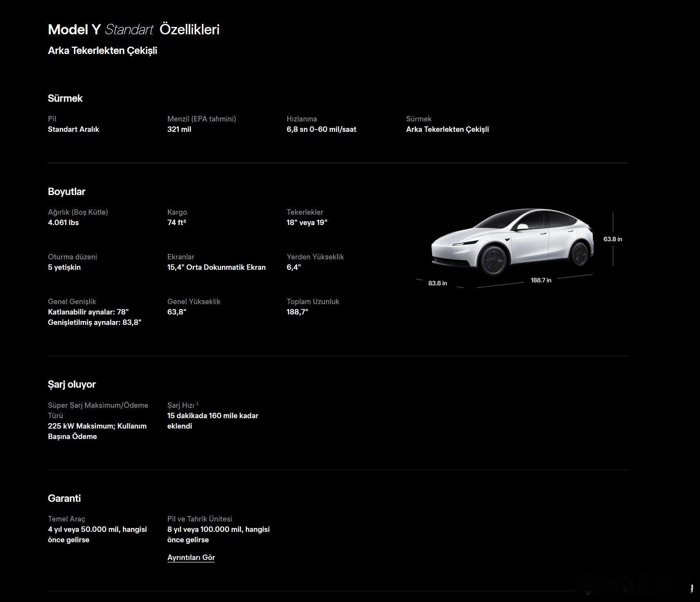This screenshot has width=700, height=602.
Task: Click the Katlanabilir aynalar: 78" value
Action: tap(88, 312)
